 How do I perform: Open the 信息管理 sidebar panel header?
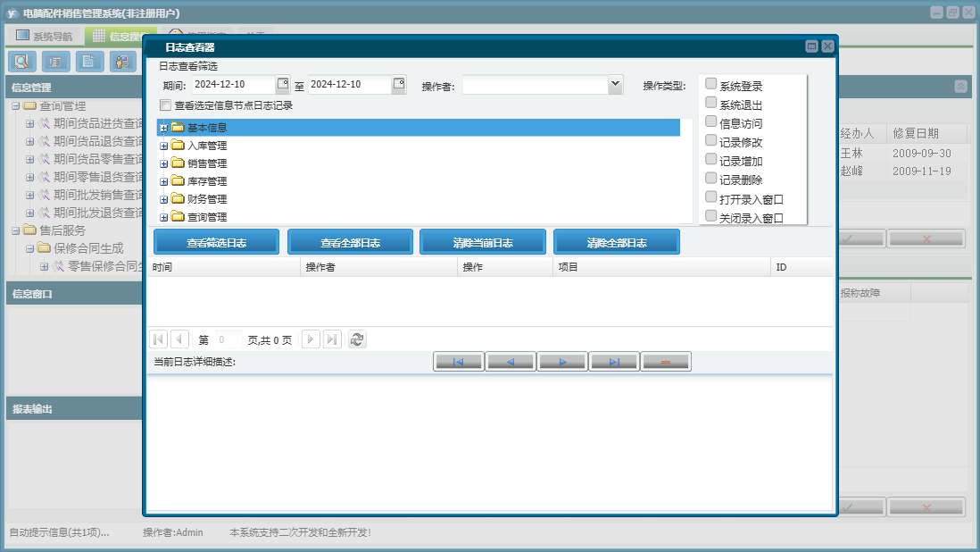coord(75,87)
